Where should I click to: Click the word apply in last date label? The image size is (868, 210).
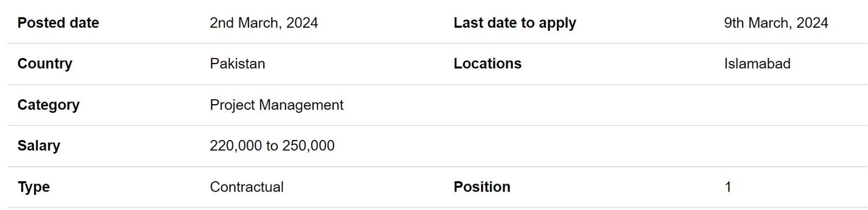pyautogui.click(x=557, y=24)
